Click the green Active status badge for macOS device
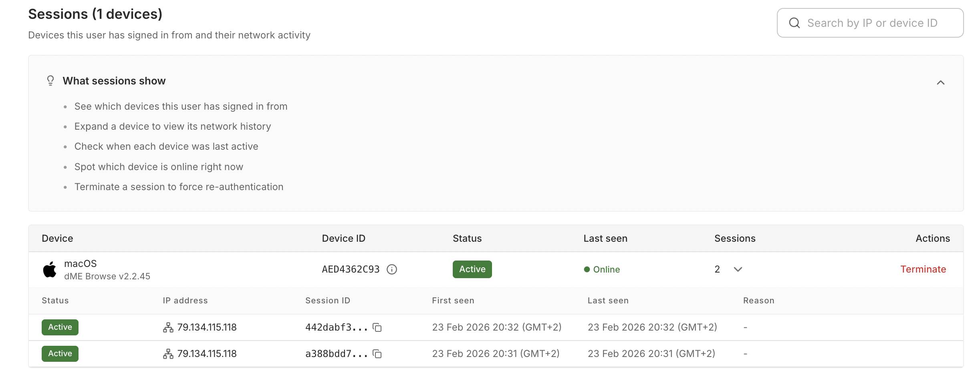 click(x=472, y=269)
